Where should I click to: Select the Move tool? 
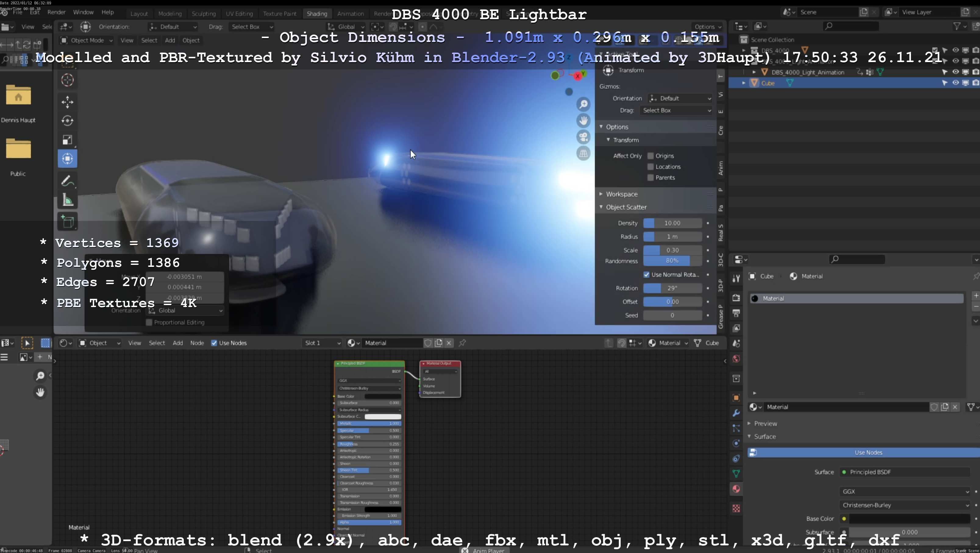click(67, 101)
